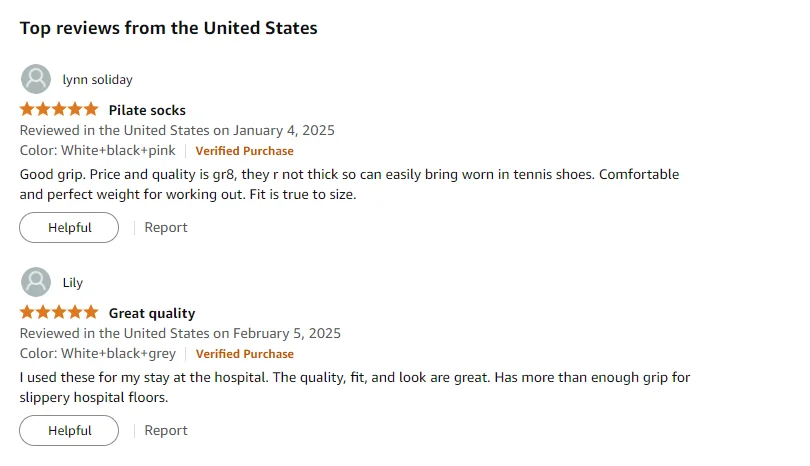Image resolution: width=810 pixels, height=466 pixels.
Task: Click the five-star rating beside Pilate socks
Action: click(59, 110)
